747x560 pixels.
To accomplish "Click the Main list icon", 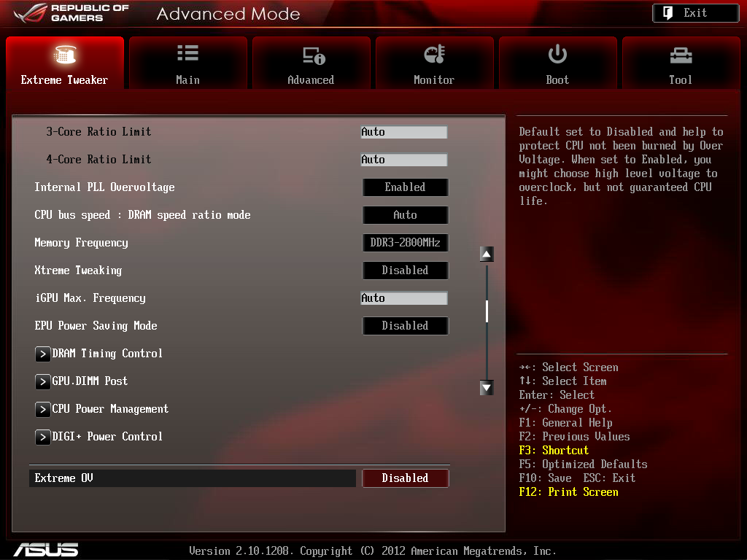I will click(187, 52).
